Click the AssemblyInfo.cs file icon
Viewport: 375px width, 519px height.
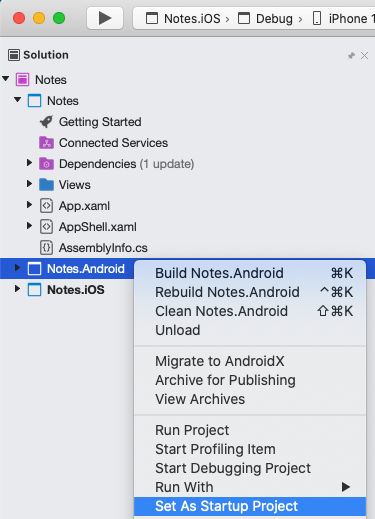tap(46, 248)
